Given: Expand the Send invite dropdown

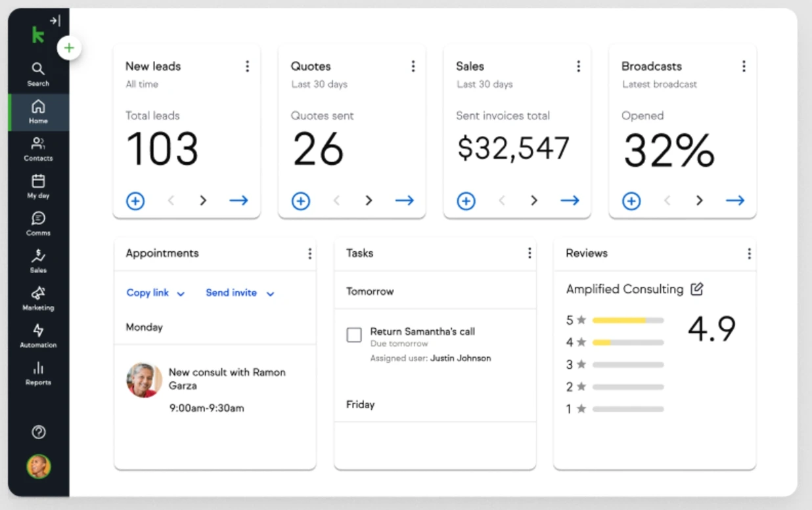Looking at the screenshot, I should pos(240,293).
